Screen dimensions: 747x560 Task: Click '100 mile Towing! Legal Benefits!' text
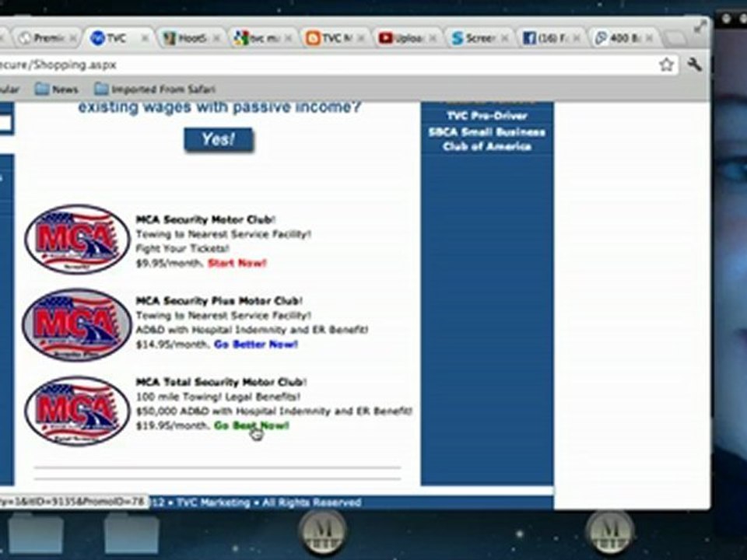[x=218, y=397]
